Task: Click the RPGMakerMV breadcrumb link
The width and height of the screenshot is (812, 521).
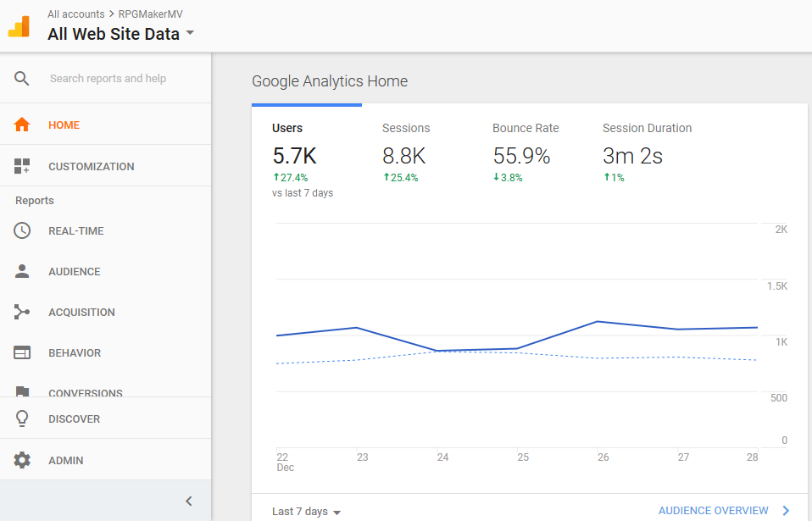Action: [151, 14]
